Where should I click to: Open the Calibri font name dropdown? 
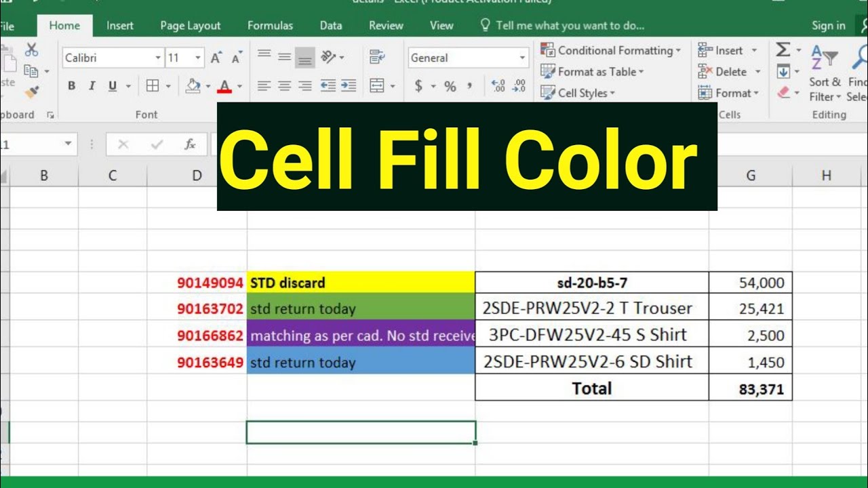158,58
